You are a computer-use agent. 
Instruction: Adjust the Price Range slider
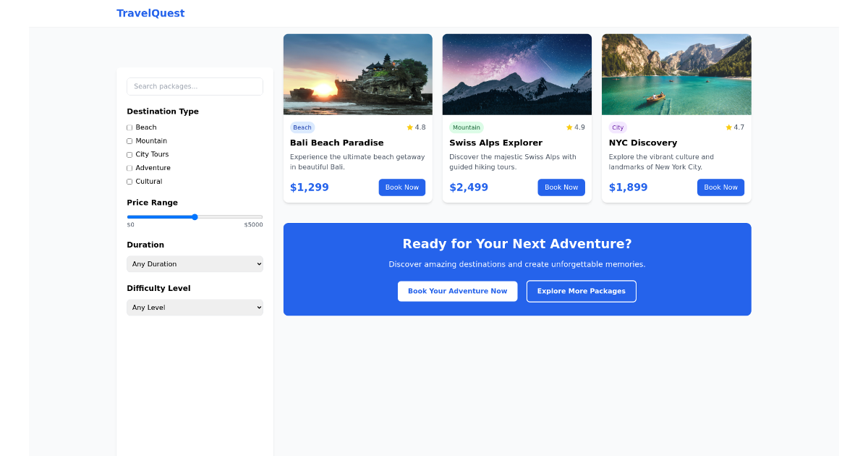click(195, 216)
